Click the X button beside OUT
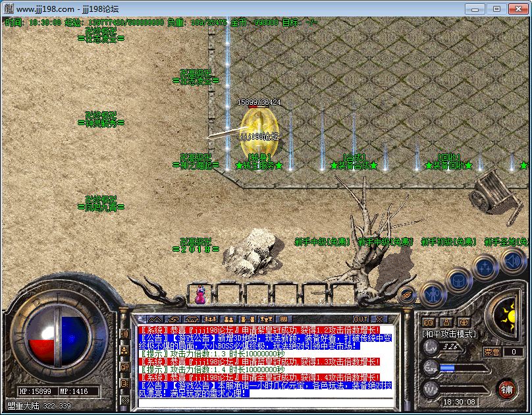 379,319
